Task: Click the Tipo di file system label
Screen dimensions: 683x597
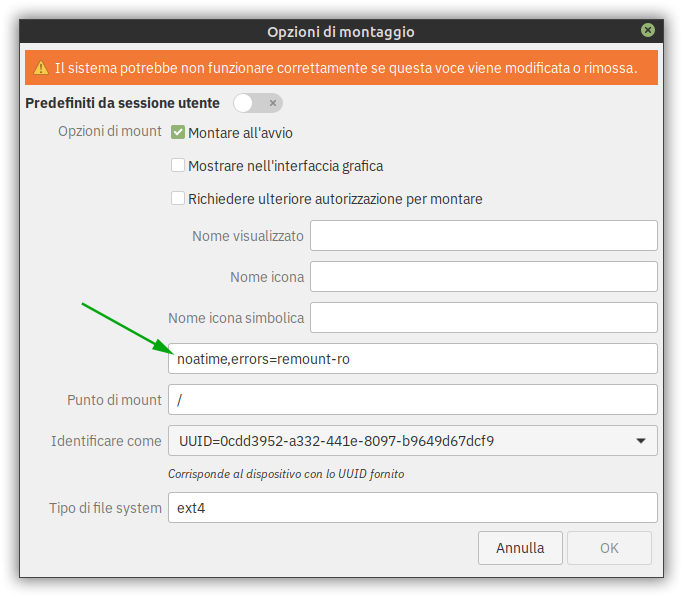Action: (105, 508)
